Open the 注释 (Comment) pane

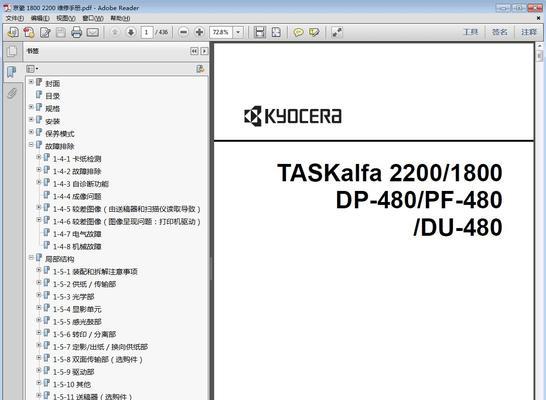(529, 32)
